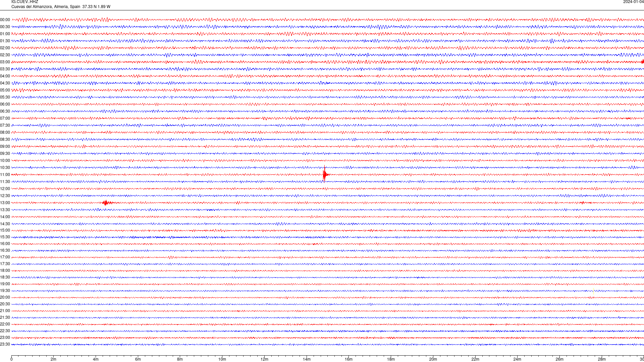Click the 14:30 row label
644x362 pixels.
[5, 224]
